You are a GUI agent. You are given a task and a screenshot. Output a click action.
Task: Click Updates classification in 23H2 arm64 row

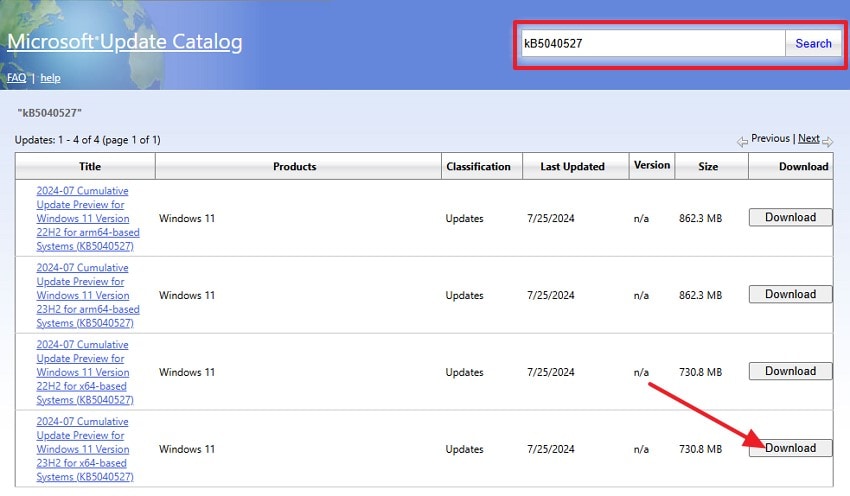click(464, 295)
